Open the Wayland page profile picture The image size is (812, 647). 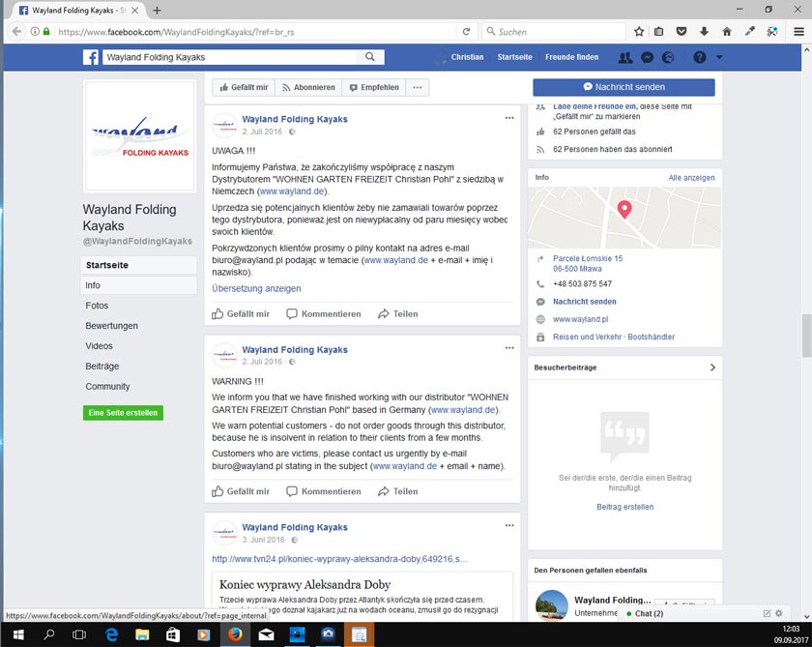point(139,135)
